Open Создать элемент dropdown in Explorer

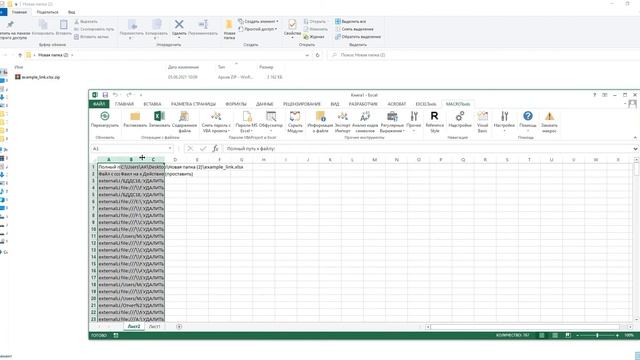coord(258,21)
